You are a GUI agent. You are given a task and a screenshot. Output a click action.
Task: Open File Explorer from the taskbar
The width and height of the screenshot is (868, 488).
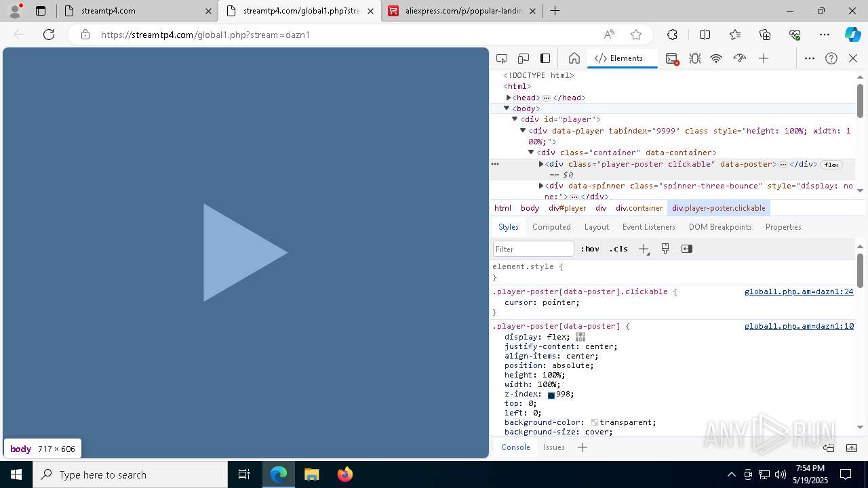point(312,474)
